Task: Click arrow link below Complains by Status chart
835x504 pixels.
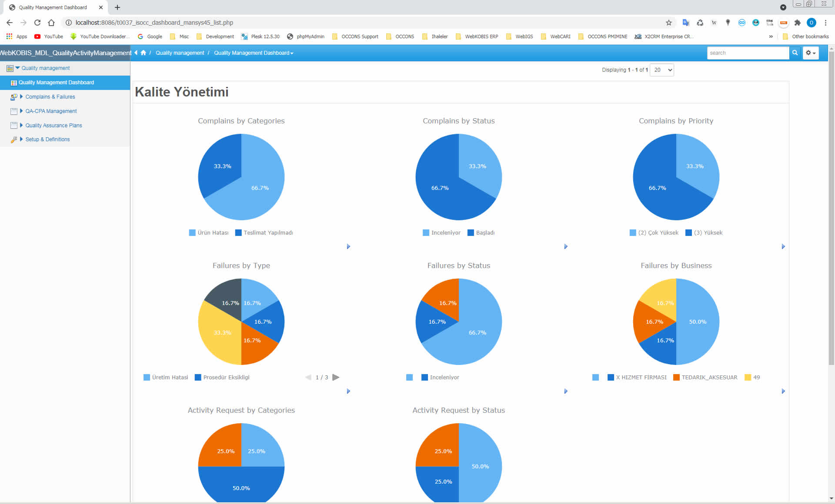Action: (x=566, y=247)
